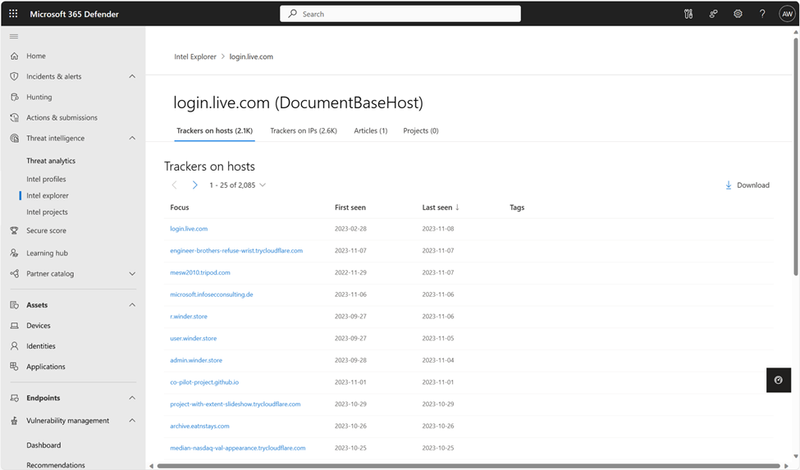800x470 pixels.
Task: Open the community icon in header
Action: pyautogui.click(x=713, y=14)
